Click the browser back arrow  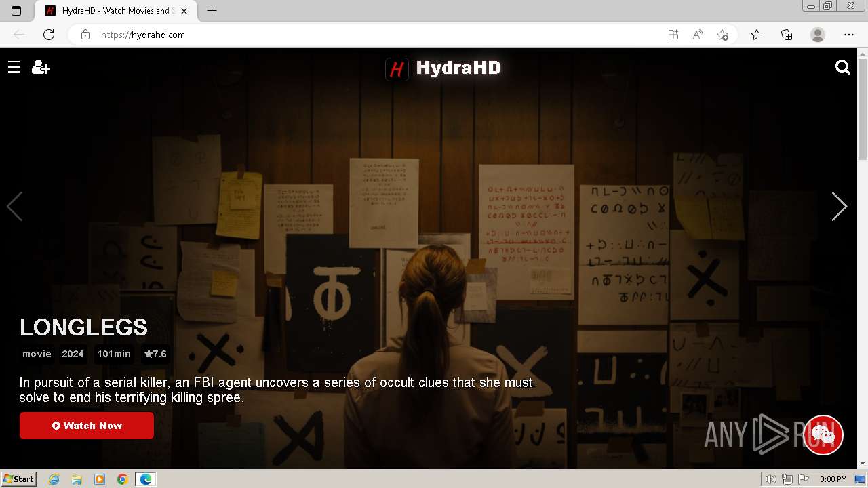coord(19,35)
